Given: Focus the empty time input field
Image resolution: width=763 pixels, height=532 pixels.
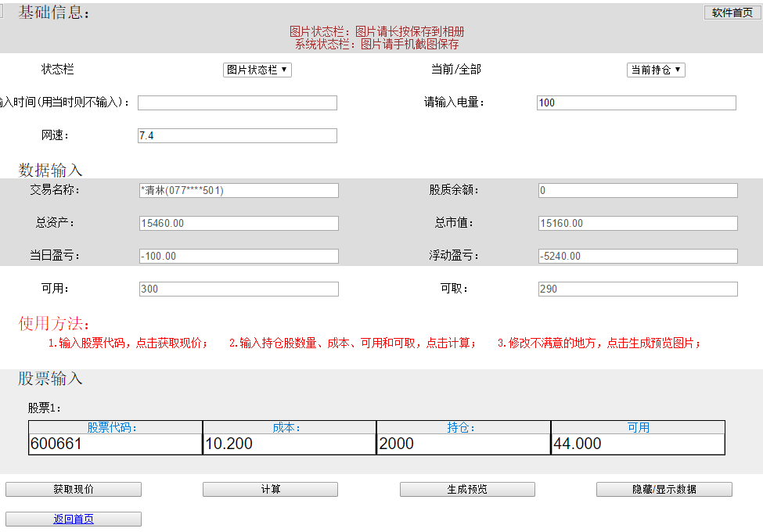Looking at the screenshot, I should click(237, 102).
